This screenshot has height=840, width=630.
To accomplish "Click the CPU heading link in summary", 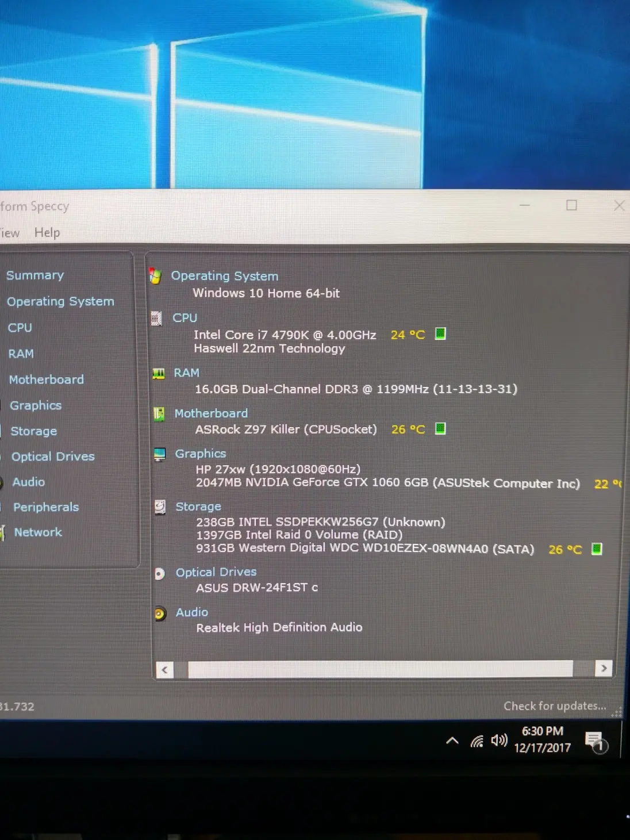I will 185,318.
